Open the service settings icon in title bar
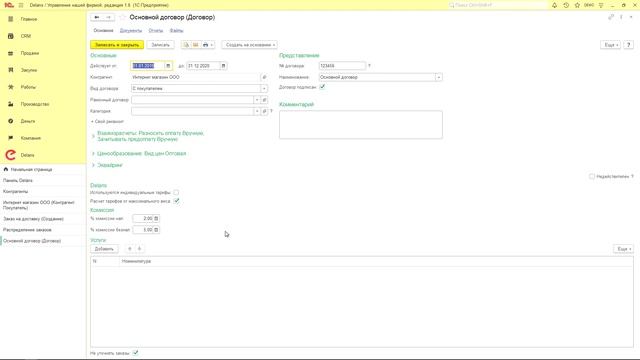This screenshot has width=640, height=360. (x=601, y=5)
